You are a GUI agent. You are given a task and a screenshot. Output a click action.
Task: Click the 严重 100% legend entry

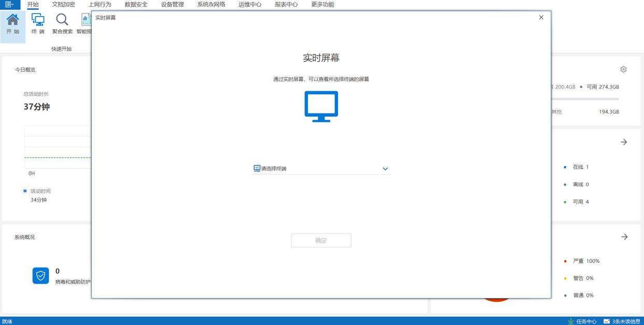click(582, 261)
